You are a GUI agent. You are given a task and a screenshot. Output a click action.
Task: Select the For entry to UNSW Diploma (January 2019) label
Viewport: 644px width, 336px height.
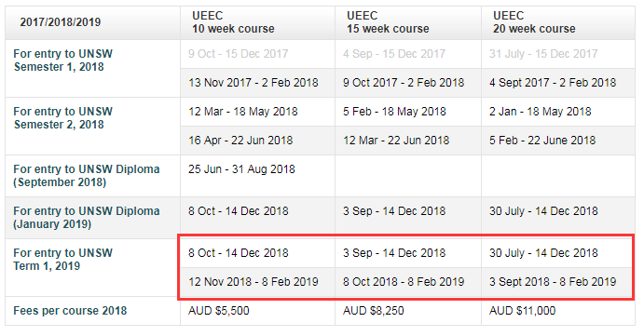87,218
